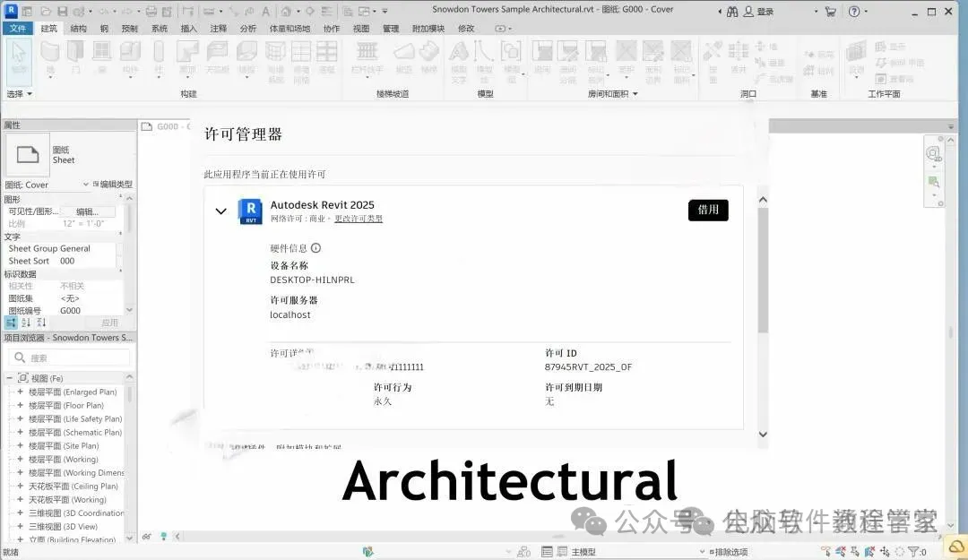
Task: Click the black Borrow button
Action: (x=708, y=210)
